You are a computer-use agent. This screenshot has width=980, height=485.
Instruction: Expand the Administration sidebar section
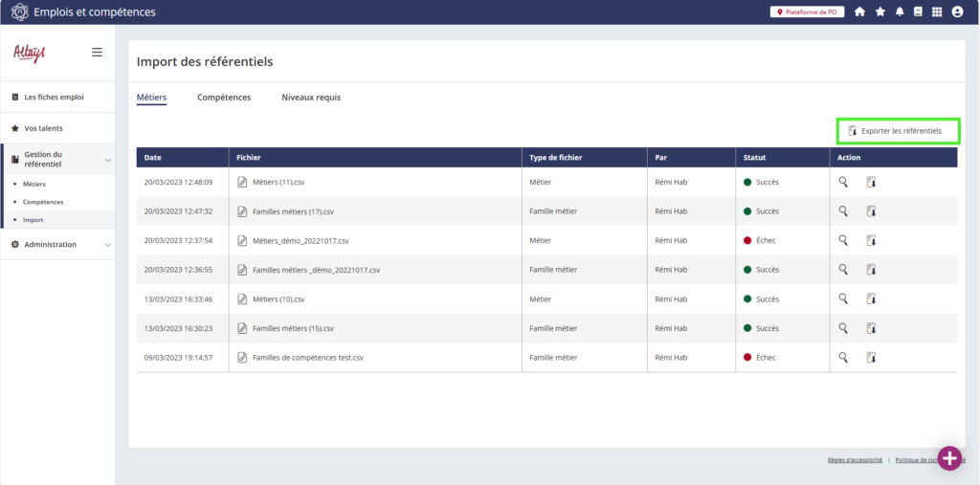(107, 245)
